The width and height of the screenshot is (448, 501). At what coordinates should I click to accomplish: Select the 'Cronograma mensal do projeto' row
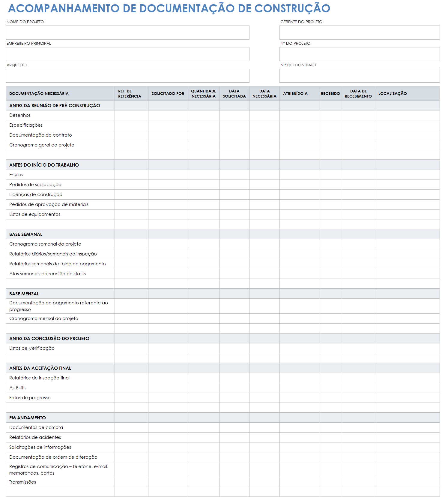coord(223,318)
